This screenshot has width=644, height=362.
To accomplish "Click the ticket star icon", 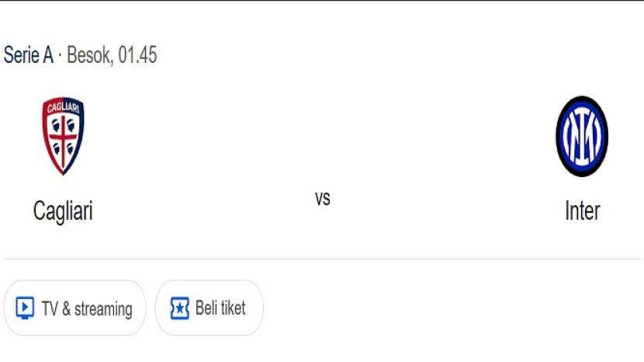I will pos(179,308).
